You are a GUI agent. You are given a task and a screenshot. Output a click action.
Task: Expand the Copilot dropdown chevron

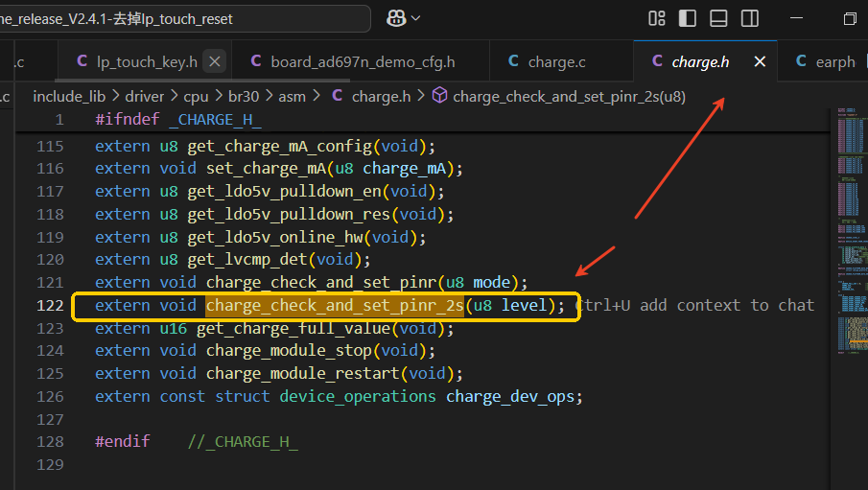[415, 18]
